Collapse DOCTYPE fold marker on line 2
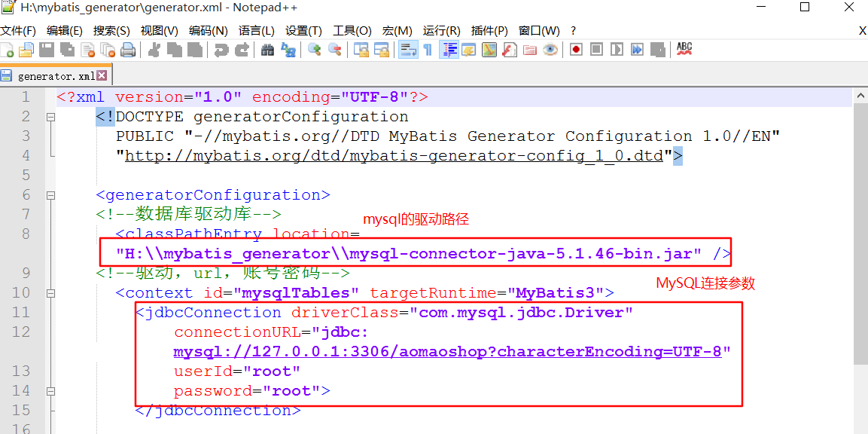868x434 pixels. coord(51,117)
